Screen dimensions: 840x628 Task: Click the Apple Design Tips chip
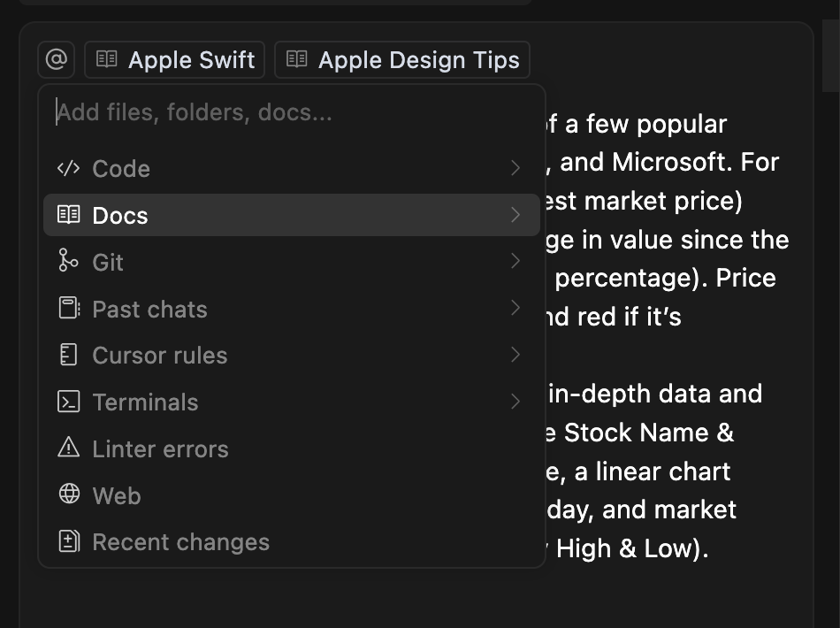click(x=402, y=60)
